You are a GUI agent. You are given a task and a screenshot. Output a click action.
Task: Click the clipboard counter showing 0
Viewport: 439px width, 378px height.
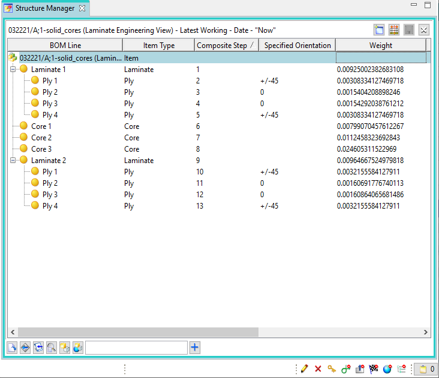point(427,369)
